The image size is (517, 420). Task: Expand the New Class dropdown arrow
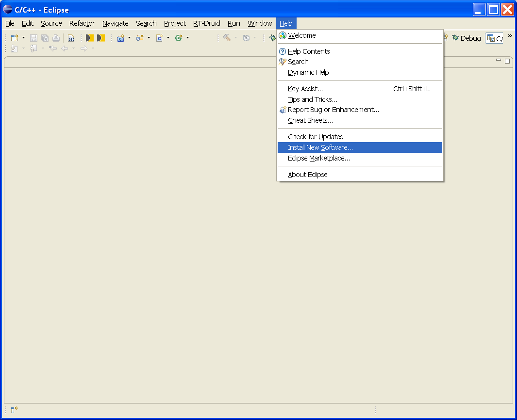(x=187, y=38)
